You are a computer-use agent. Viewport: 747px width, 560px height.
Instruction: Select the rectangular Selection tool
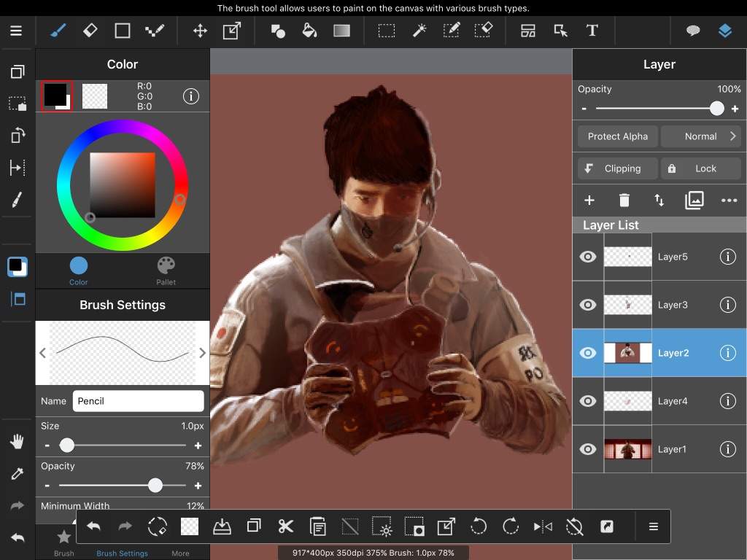click(x=387, y=31)
